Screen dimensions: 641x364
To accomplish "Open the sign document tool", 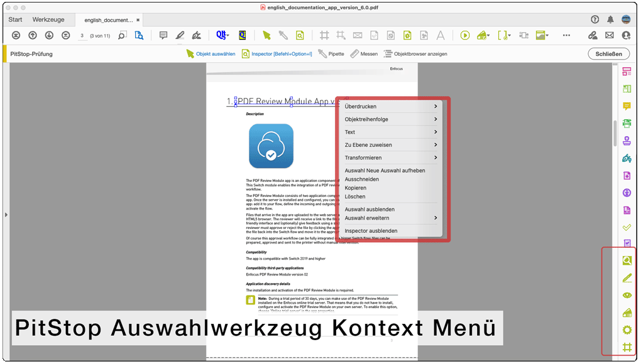I will pos(197,36).
